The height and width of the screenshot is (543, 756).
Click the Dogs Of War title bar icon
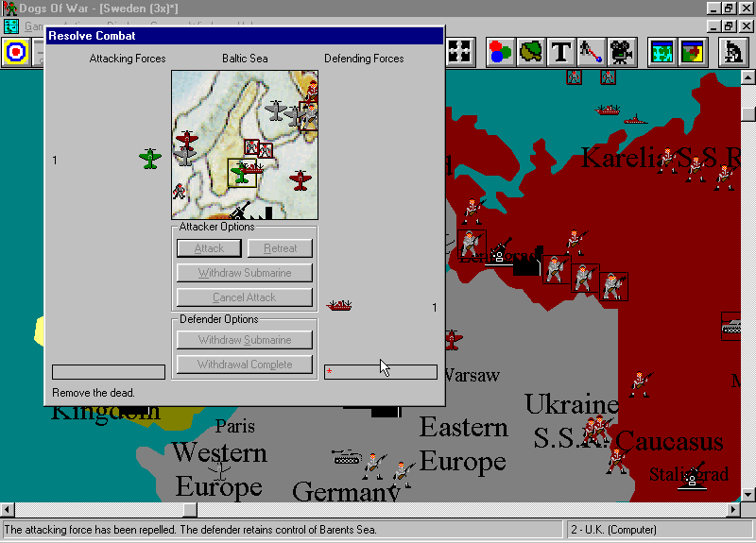coord(9,8)
